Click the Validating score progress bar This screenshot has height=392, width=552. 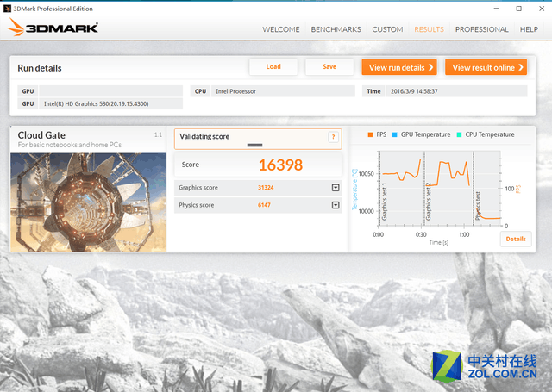(x=255, y=146)
